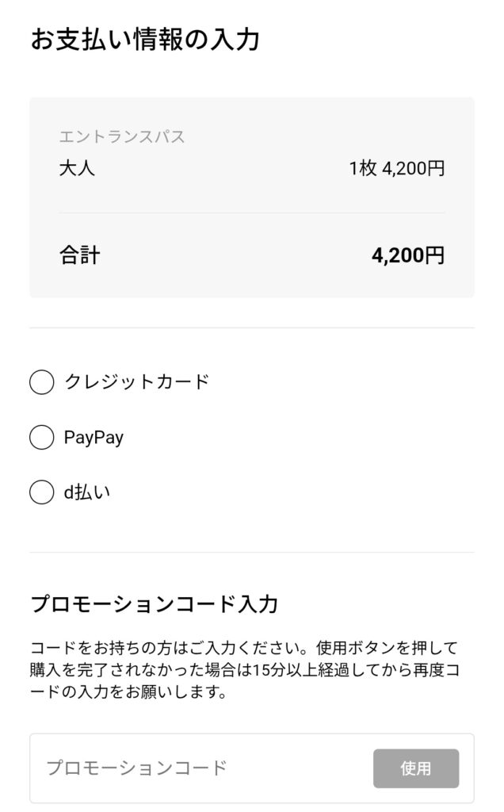Click the 大人 ticket type text
The height and width of the screenshot is (812, 504).
tap(77, 168)
